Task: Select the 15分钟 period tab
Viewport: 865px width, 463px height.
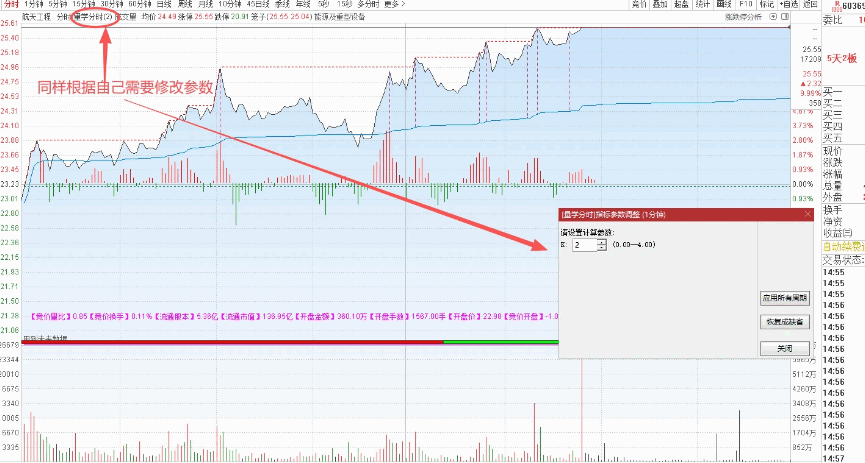Action: click(84, 4)
